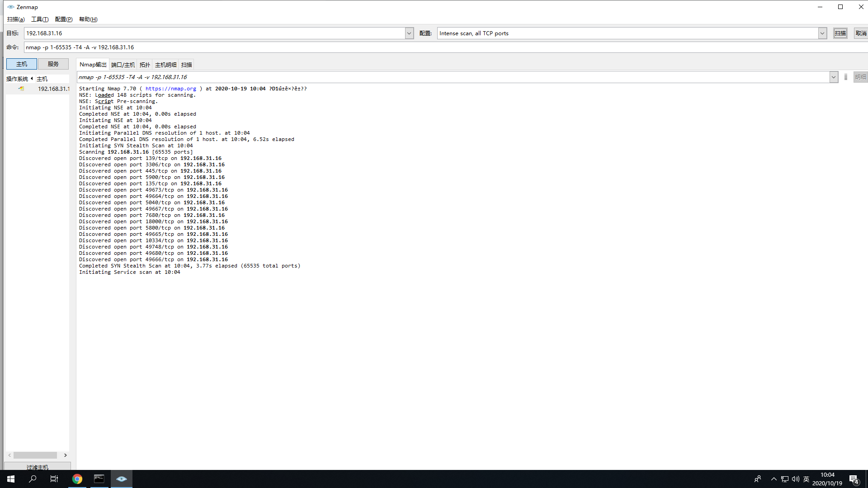
Task: Open Zenmap from the taskbar eye icon
Action: coord(121,479)
